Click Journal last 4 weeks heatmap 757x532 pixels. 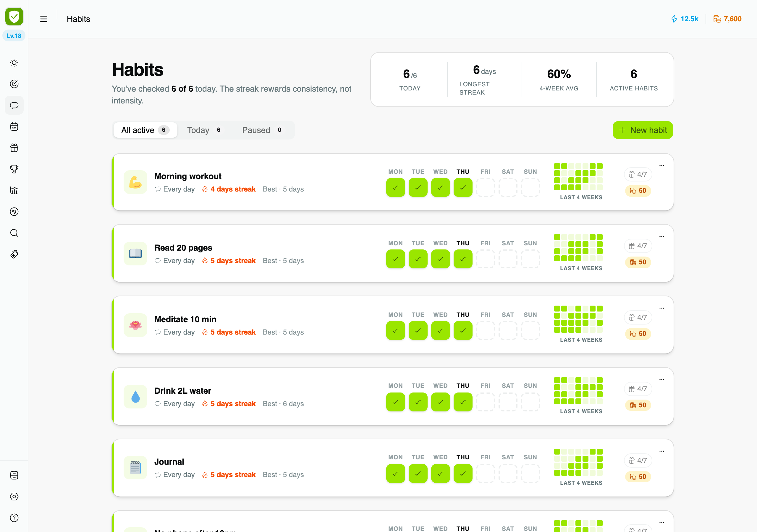coord(578,462)
